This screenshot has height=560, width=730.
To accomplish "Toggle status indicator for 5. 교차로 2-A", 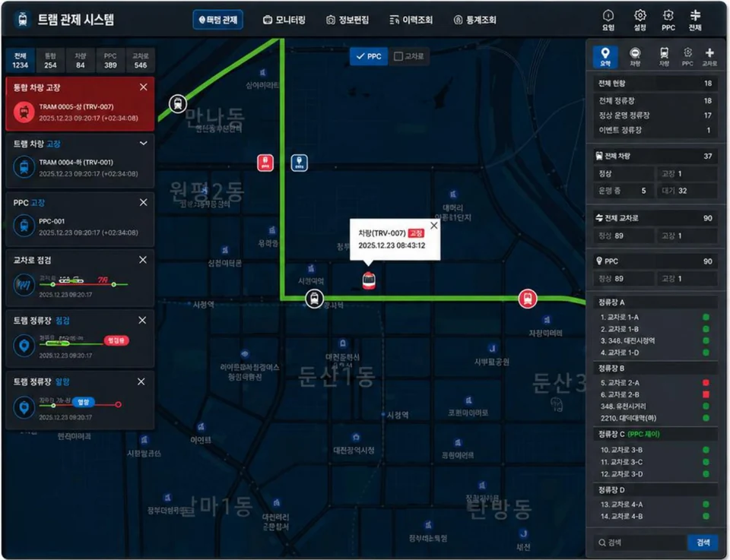I will click(x=706, y=383).
